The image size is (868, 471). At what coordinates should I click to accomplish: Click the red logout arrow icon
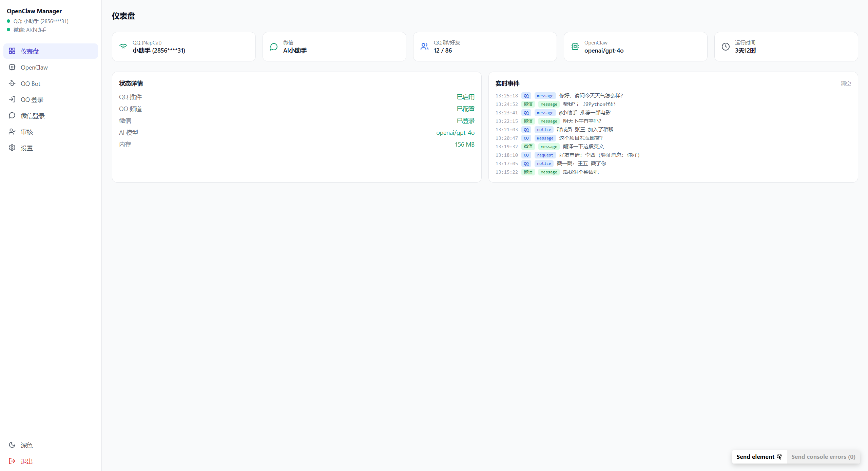point(12,461)
